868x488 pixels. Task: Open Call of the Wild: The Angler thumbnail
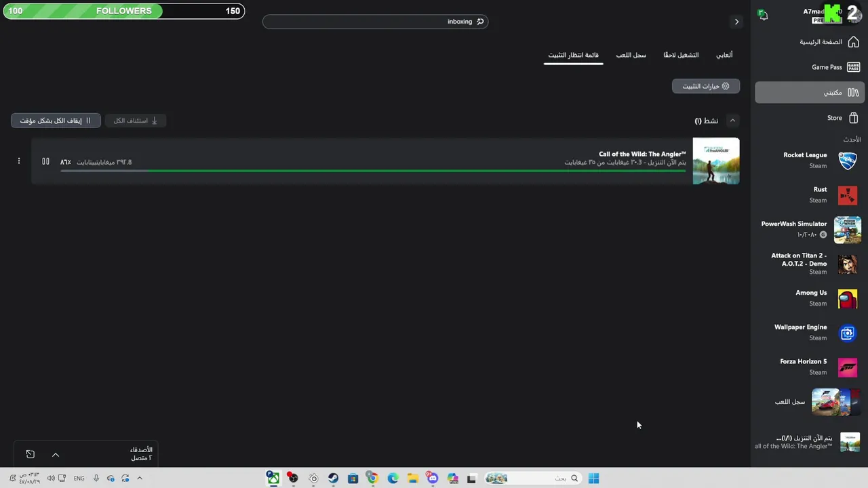coord(716,161)
